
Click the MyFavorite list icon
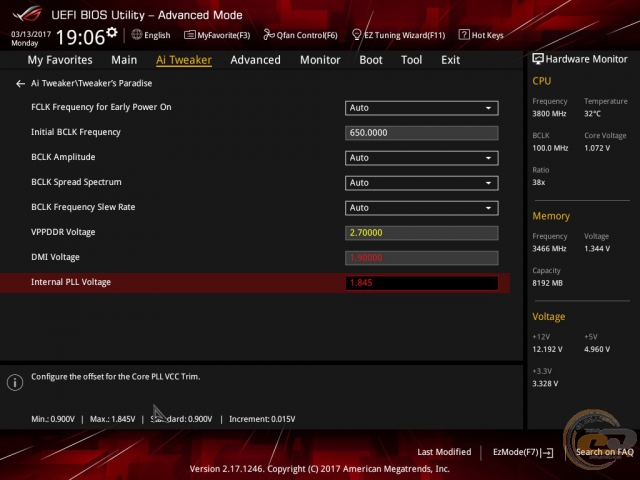coord(190,35)
